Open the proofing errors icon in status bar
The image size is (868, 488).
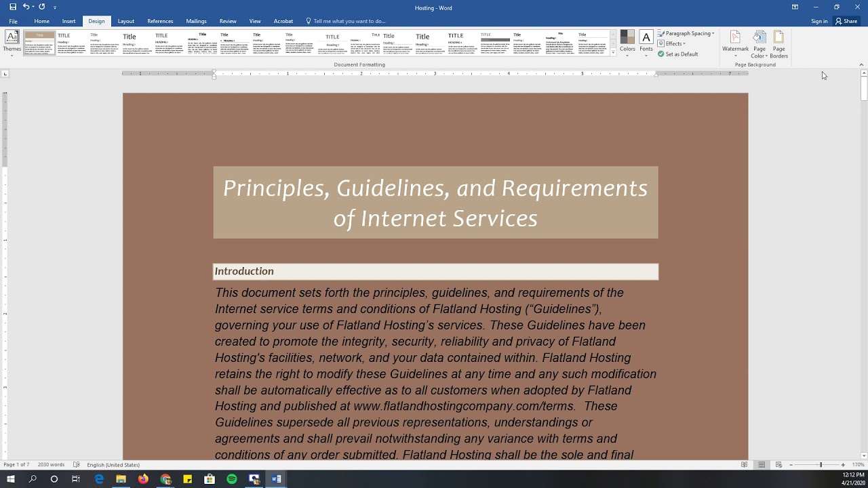77,465
